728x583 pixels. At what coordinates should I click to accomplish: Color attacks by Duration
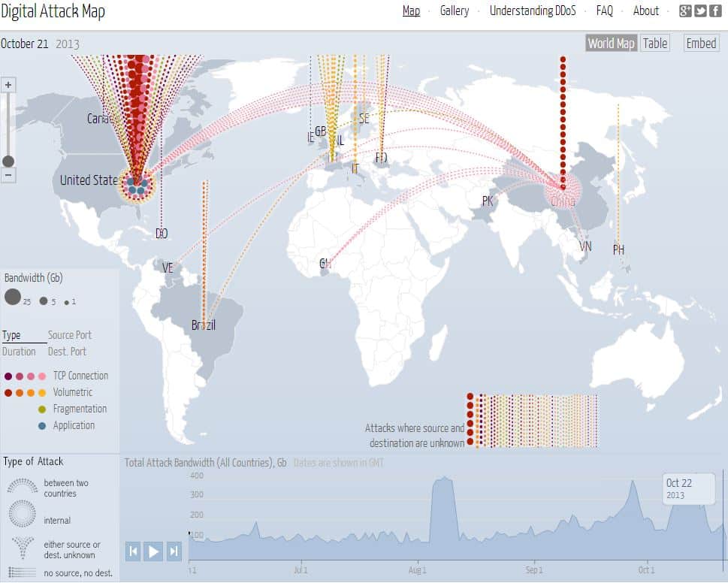coord(19,352)
